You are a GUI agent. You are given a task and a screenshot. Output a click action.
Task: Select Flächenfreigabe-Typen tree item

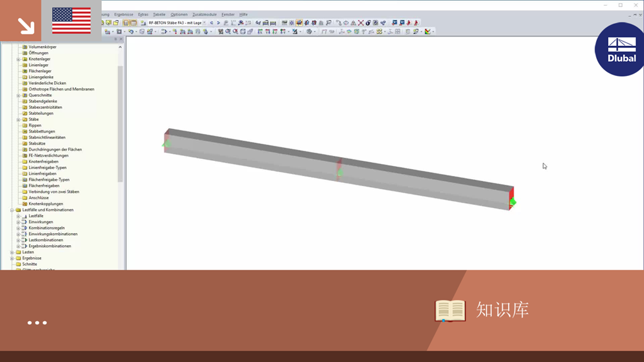(49, 180)
